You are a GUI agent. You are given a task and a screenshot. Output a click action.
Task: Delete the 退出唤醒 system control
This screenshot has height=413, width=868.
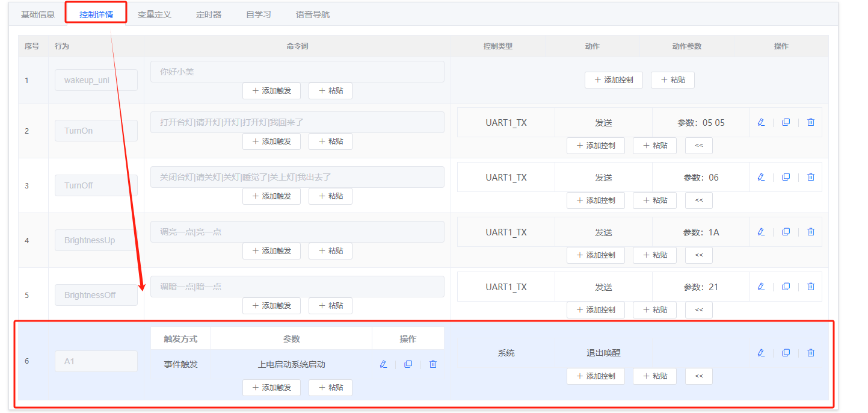[x=810, y=353]
